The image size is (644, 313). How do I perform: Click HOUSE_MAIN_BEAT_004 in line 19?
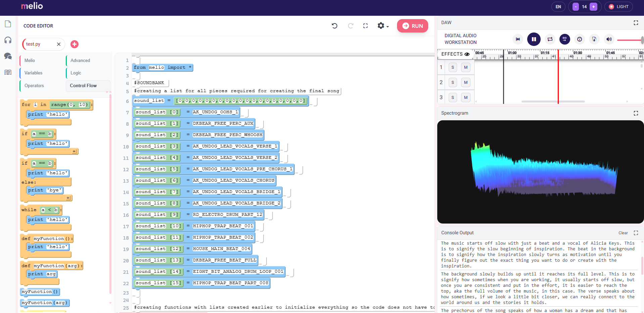[x=221, y=249]
